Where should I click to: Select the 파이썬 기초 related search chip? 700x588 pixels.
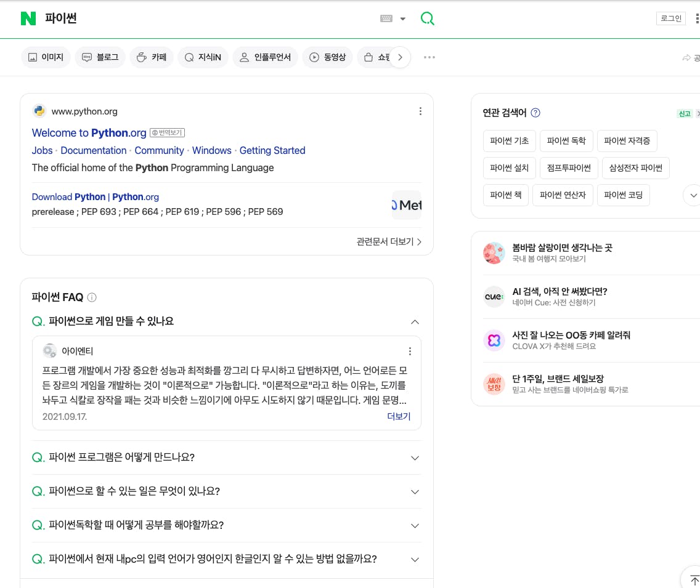click(x=509, y=141)
